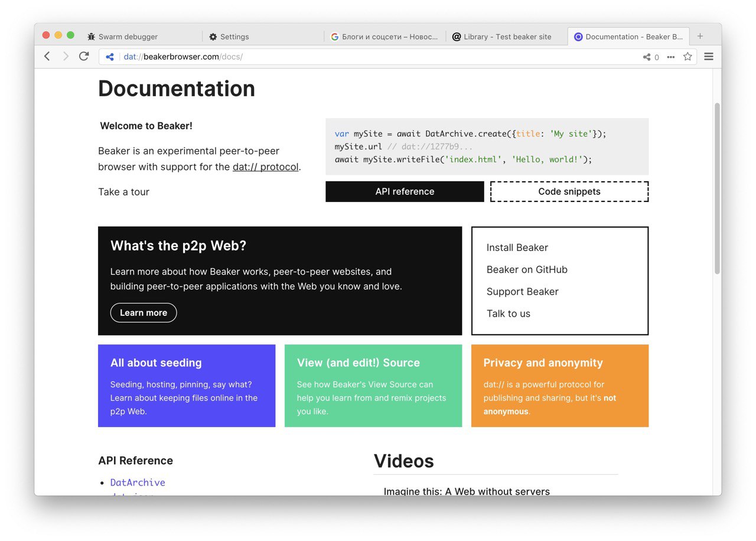Open the dat share icon in address bar
Screen dimensions: 756x541
coord(109,57)
